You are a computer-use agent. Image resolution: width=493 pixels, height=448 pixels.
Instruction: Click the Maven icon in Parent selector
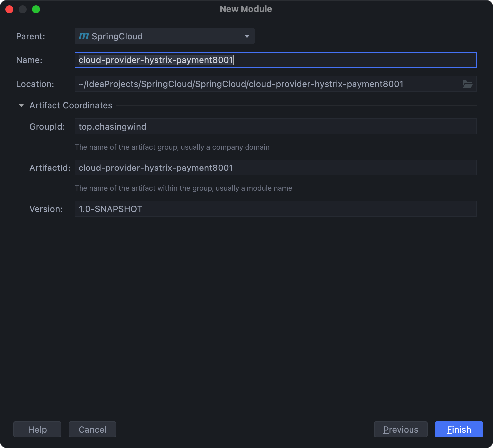[84, 36]
